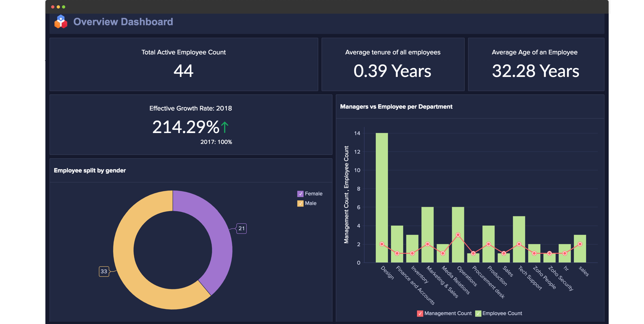Click the Employee split by gender panel title
644x324 pixels.
90,171
